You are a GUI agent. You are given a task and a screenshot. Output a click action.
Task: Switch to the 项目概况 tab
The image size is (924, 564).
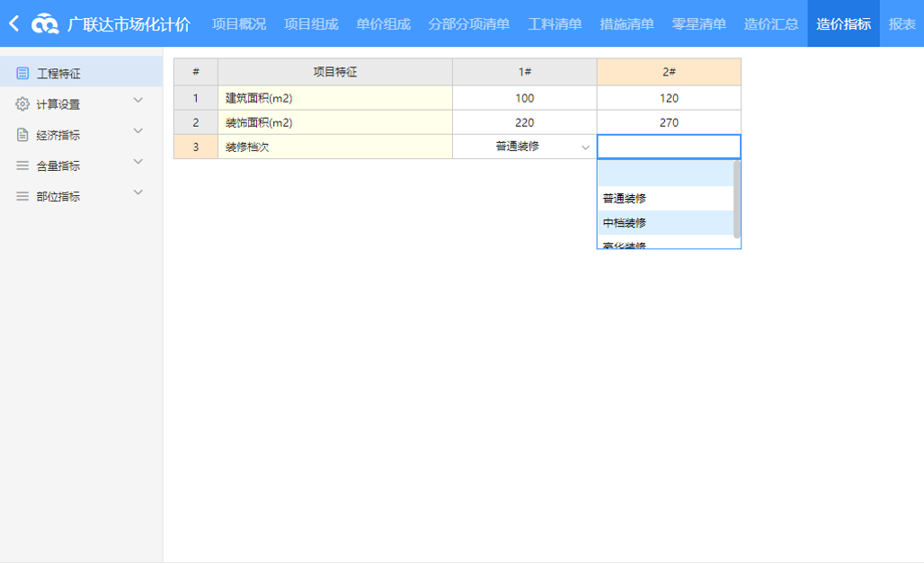coord(239,23)
